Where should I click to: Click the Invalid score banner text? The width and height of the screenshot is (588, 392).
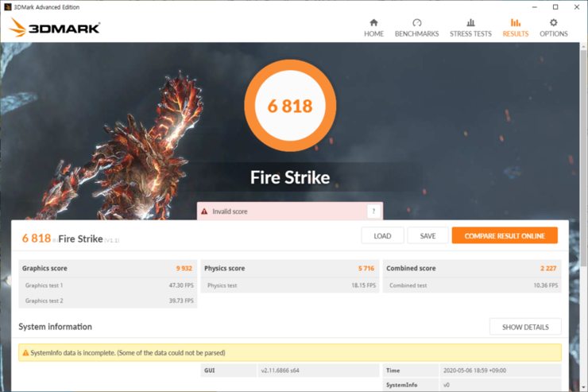(230, 212)
